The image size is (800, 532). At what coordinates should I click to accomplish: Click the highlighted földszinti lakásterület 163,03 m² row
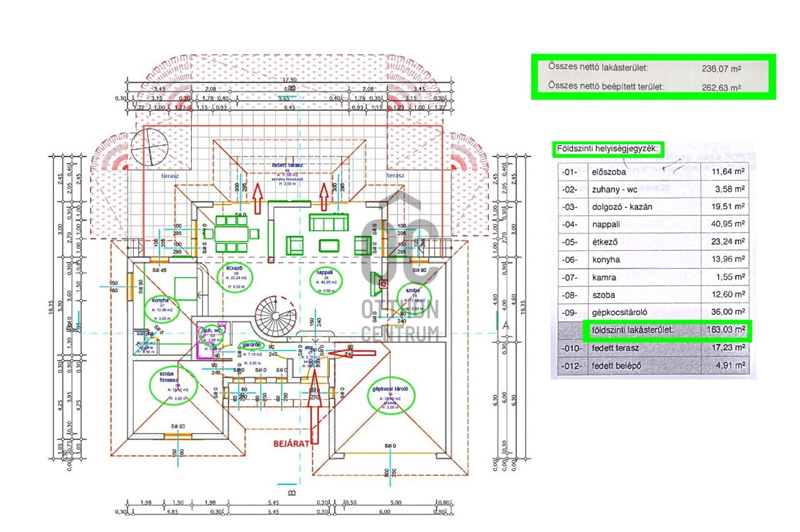666,330
